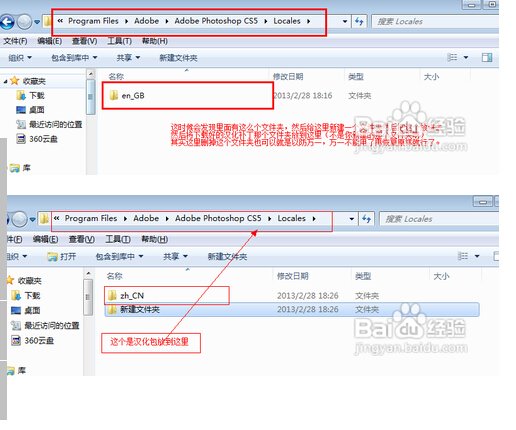Open the address history dropdown in the bottom window
This screenshot has height=430, width=516.
point(352,219)
